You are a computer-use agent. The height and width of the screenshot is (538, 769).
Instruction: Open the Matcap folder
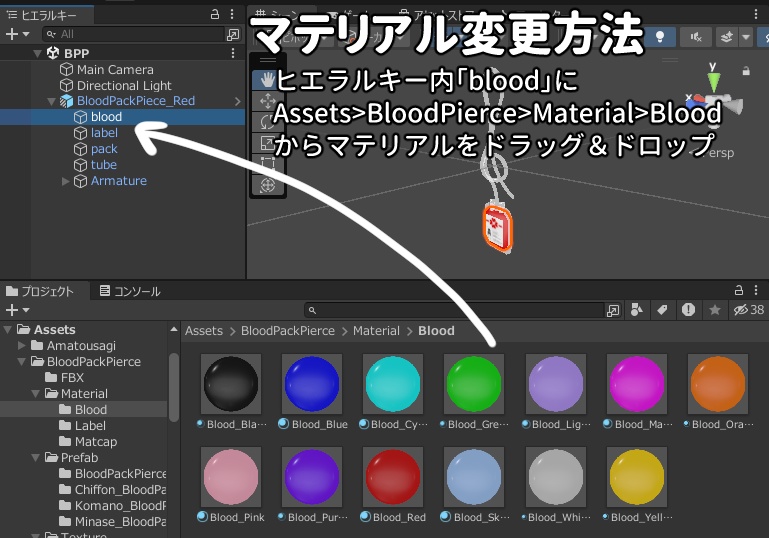coord(88,442)
